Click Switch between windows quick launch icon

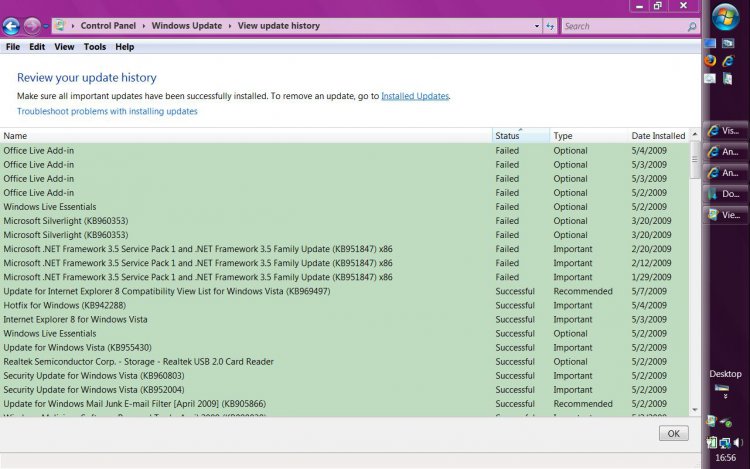[728, 44]
